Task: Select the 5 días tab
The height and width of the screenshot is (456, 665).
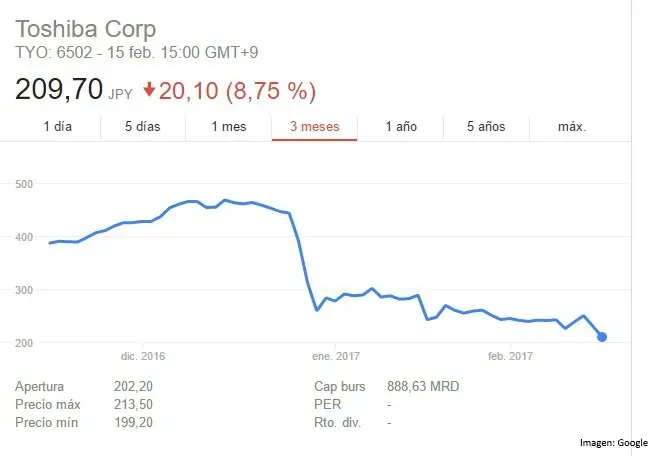Action: click(x=143, y=126)
